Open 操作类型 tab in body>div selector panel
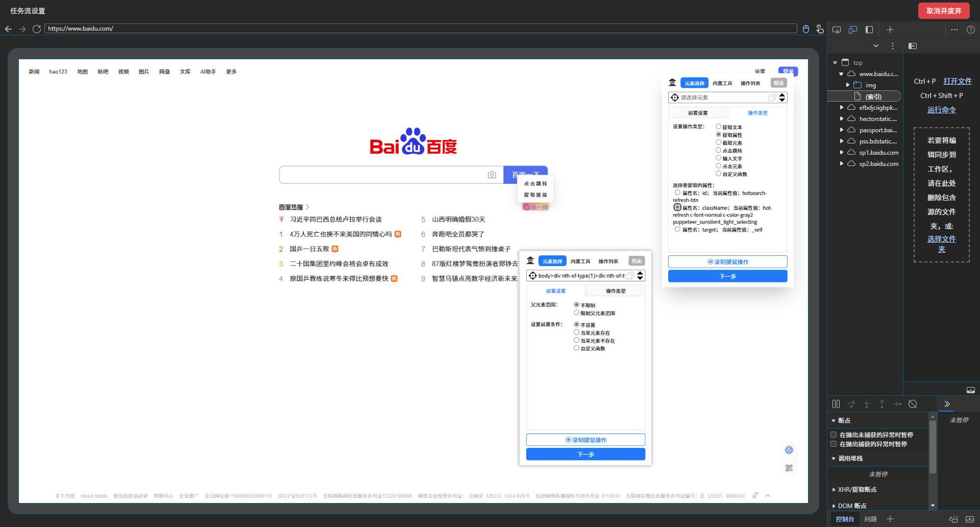This screenshot has width=980, height=527. (616, 291)
